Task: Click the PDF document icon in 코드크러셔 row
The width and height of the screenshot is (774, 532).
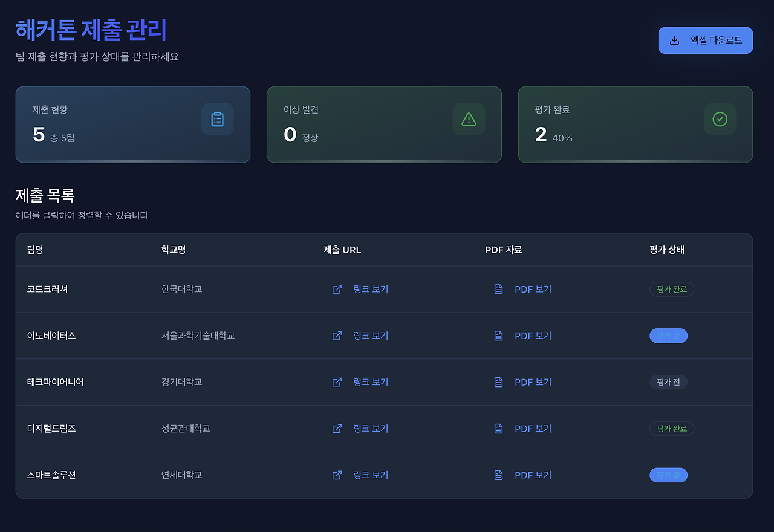Action: [498, 289]
